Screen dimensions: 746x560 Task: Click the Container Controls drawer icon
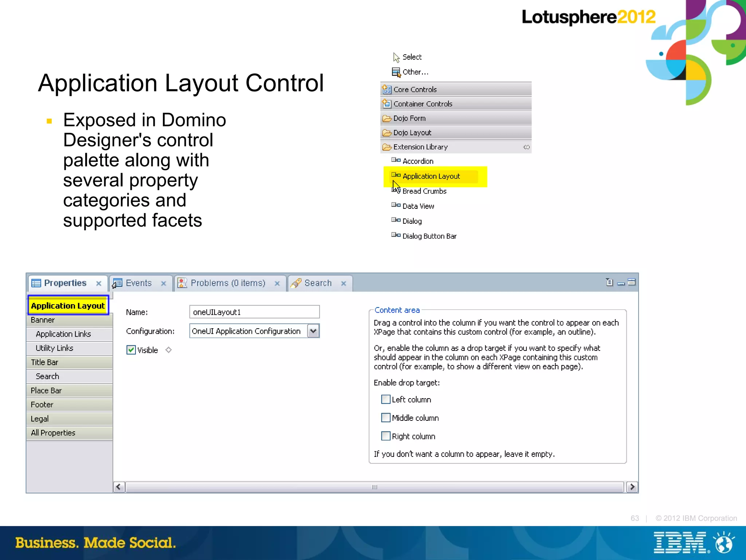(x=386, y=104)
